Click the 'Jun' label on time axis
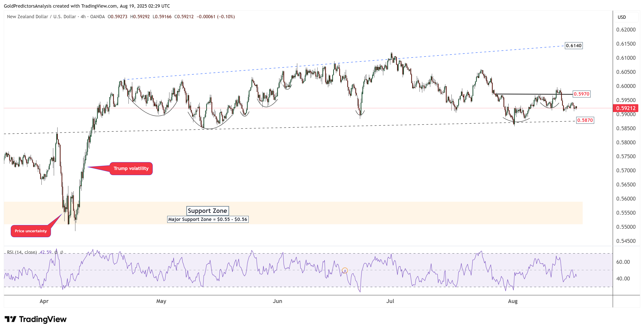The image size is (644, 331). click(278, 301)
